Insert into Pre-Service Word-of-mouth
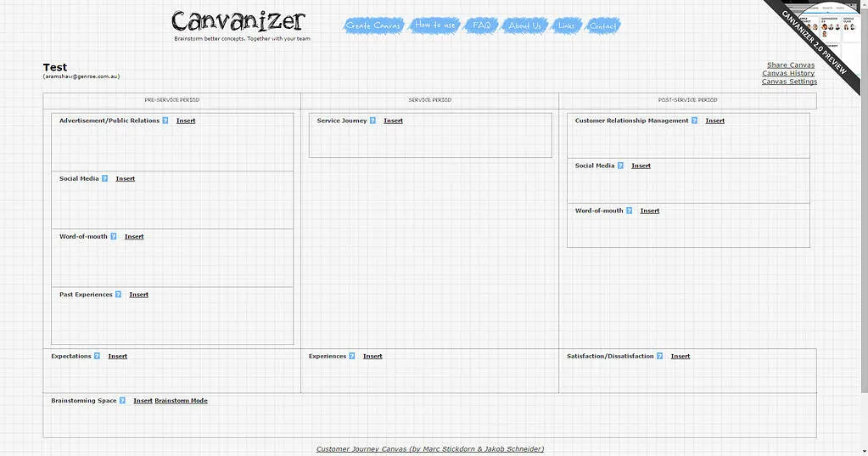The width and height of the screenshot is (868, 456). tap(134, 237)
